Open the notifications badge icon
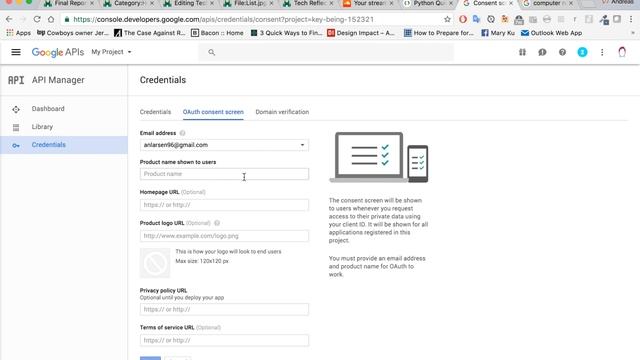Image resolution: width=640 pixels, height=360 pixels. click(x=582, y=52)
